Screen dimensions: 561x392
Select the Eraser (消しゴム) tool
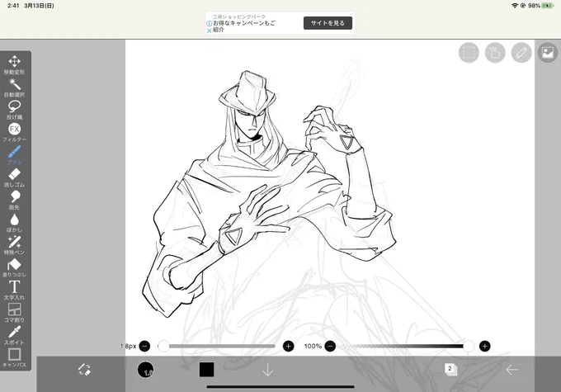point(14,177)
